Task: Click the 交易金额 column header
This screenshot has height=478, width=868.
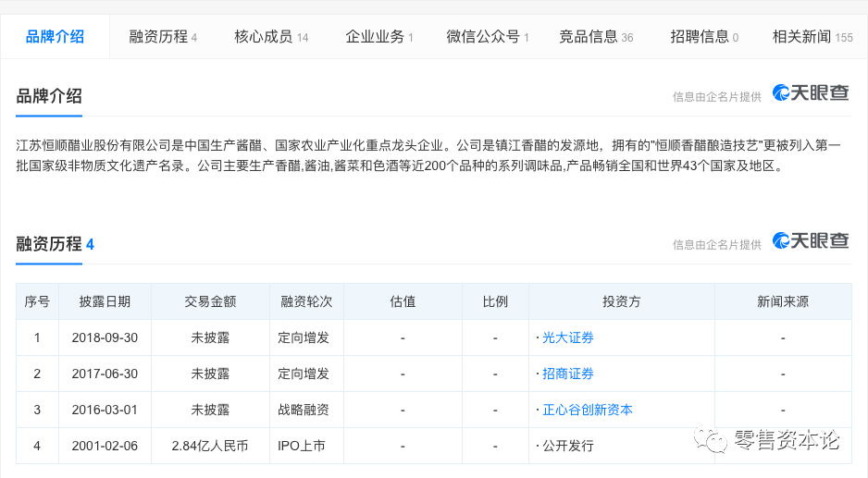Action: click(210, 301)
